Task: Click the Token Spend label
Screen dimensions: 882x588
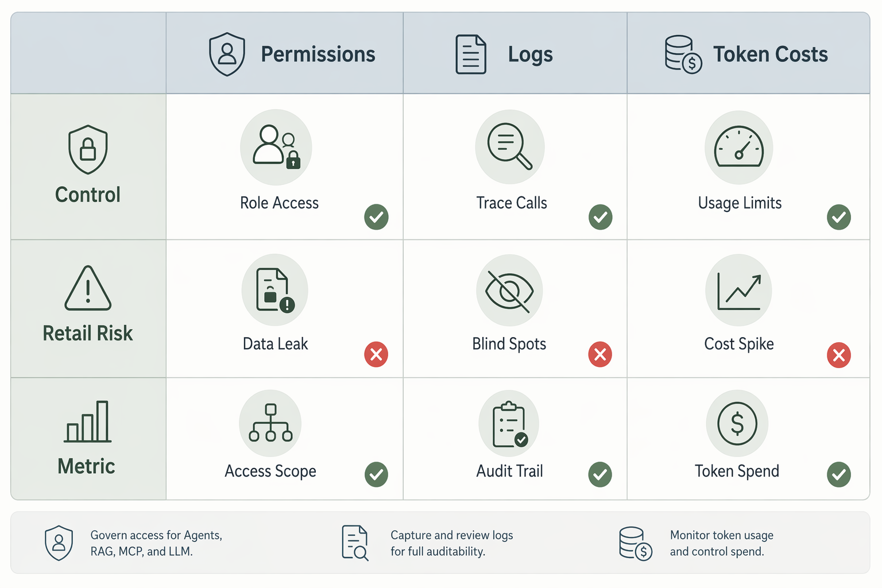Action: pos(737,471)
